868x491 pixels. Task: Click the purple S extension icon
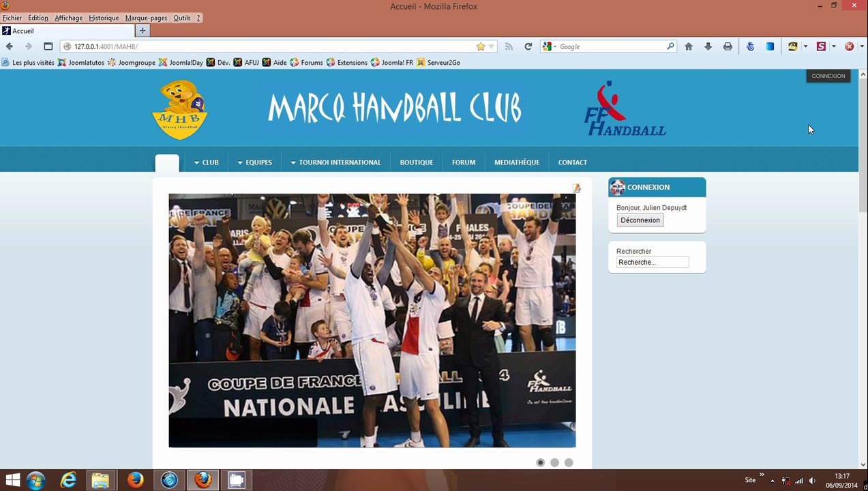(x=821, y=46)
